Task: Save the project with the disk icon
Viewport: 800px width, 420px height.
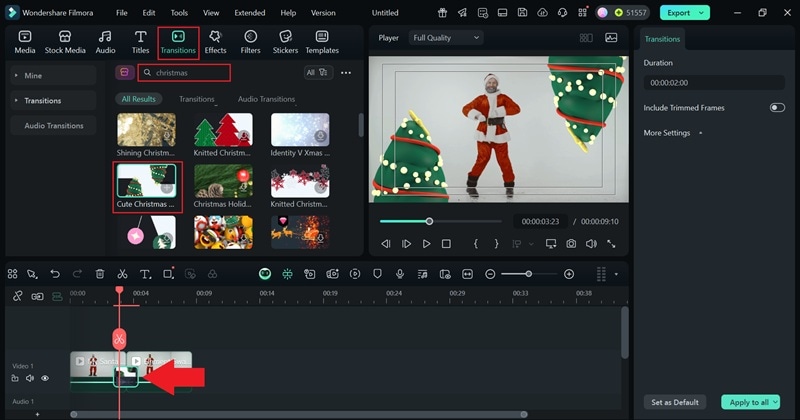Action: coord(522,13)
